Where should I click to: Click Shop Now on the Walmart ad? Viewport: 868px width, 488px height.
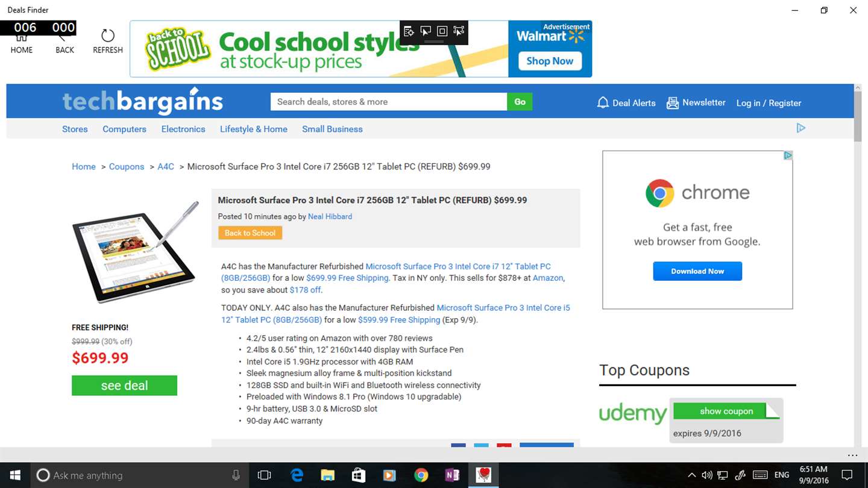(550, 61)
